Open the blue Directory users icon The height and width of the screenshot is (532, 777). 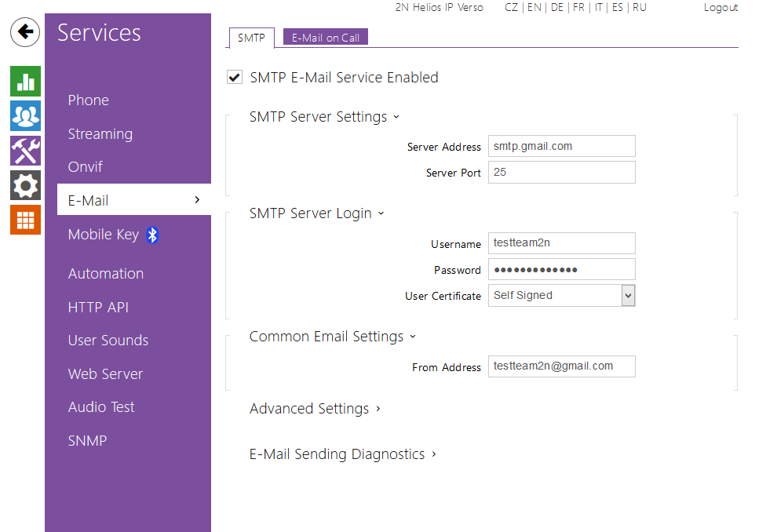[25, 116]
